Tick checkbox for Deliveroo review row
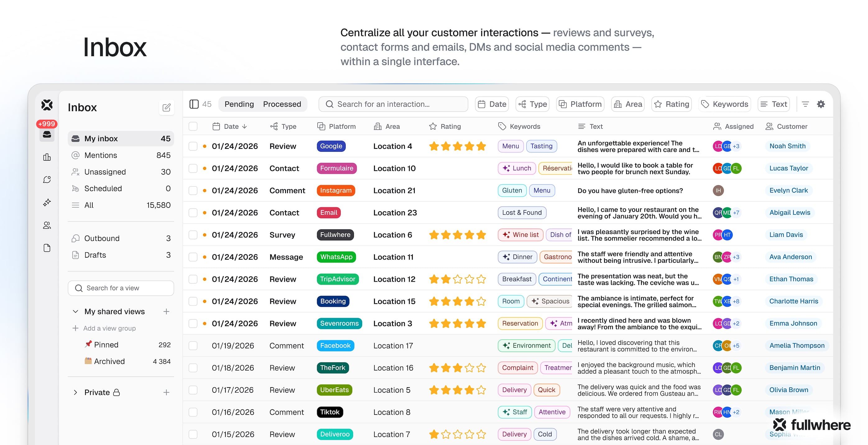 click(x=193, y=434)
